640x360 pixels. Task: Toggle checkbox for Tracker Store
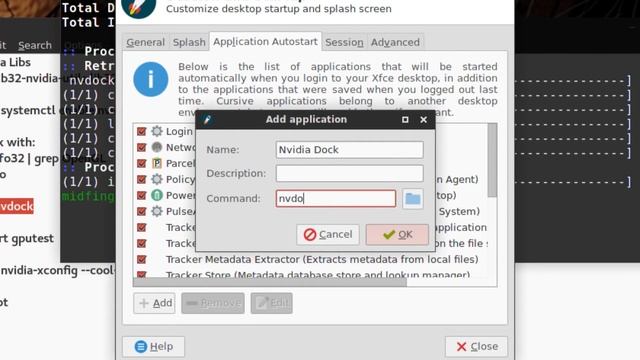click(x=142, y=274)
